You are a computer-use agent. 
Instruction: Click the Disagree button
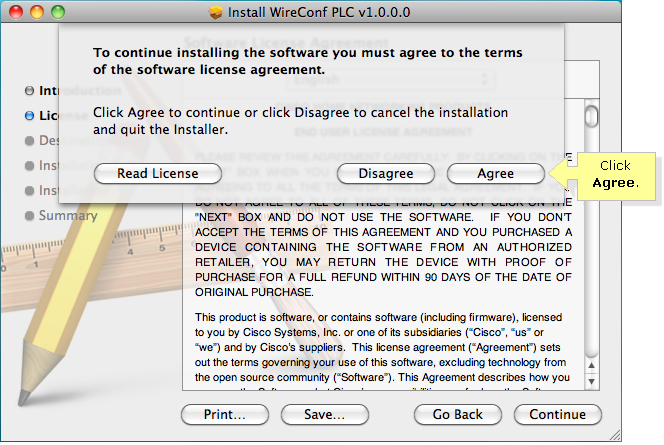[386, 174]
